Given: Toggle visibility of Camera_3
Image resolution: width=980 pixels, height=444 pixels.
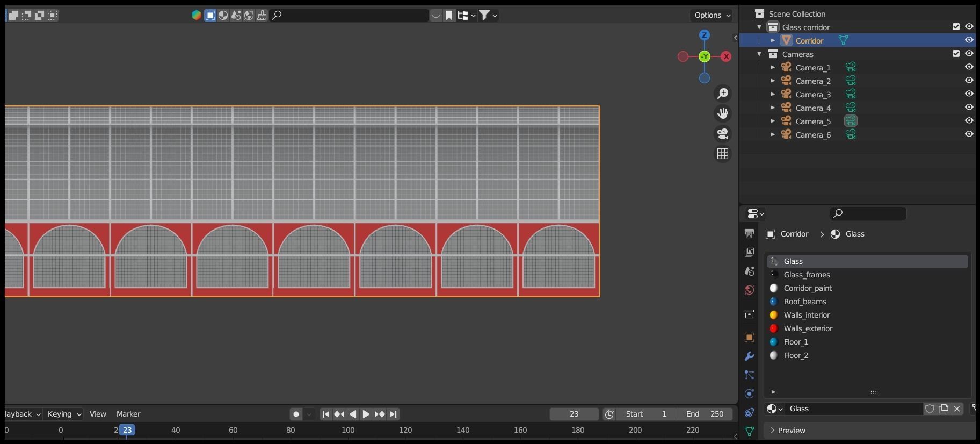Looking at the screenshot, I should pyautogui.click(x=969, y=94).
